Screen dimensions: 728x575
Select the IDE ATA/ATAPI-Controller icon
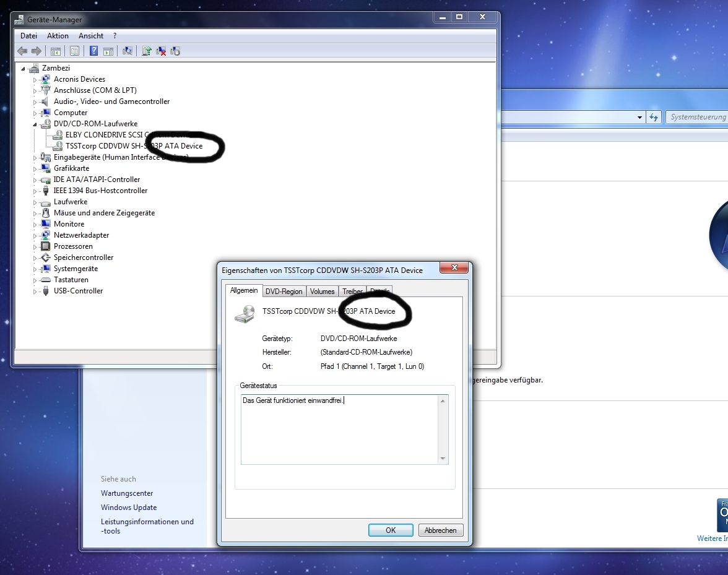[46, 179]
